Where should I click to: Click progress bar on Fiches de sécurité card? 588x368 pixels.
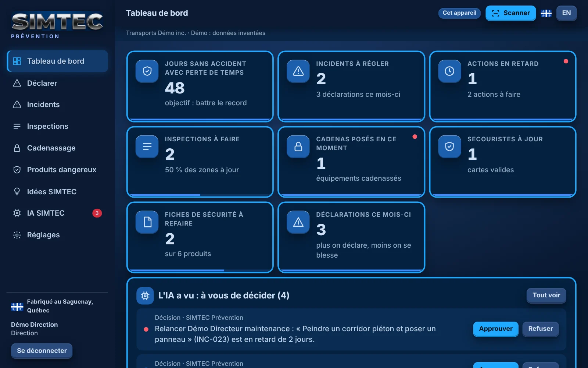[200, 270]
